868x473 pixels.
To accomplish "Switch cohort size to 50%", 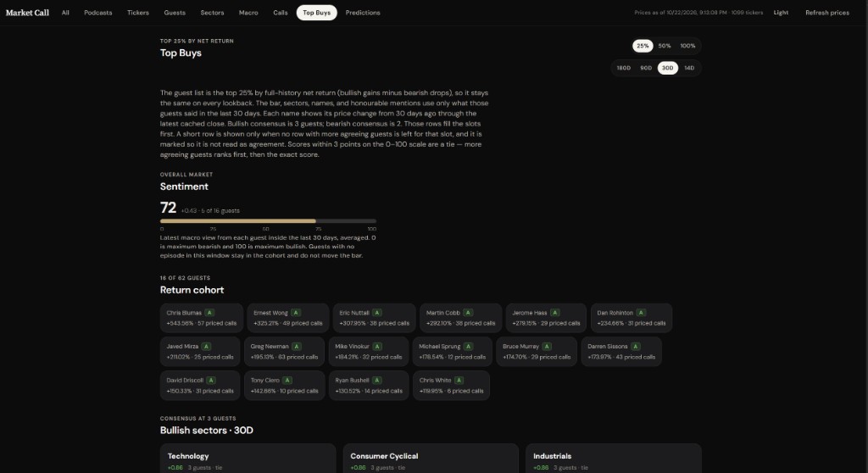I will [x=665, y=46].
